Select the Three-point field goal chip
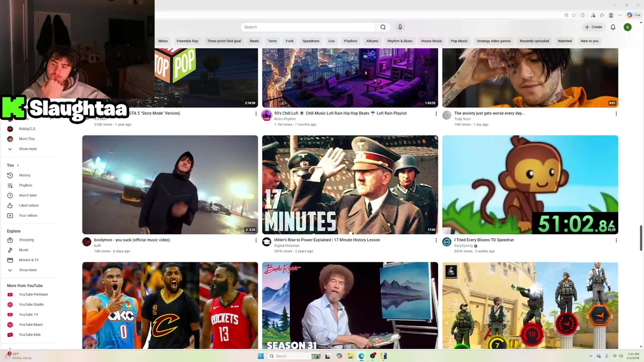The height and width of the screenshot is (362, 644). pyautogui.click(x=224, y=41)
